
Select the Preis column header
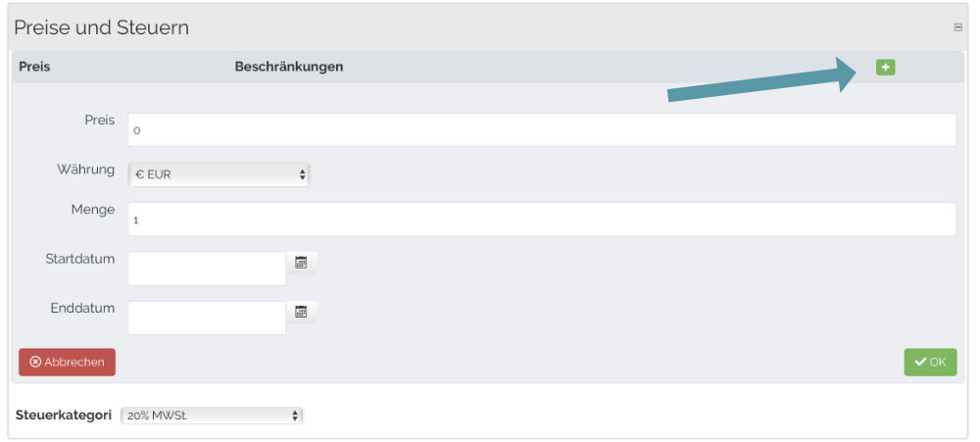pyautogui.click(x=34, y=67)
